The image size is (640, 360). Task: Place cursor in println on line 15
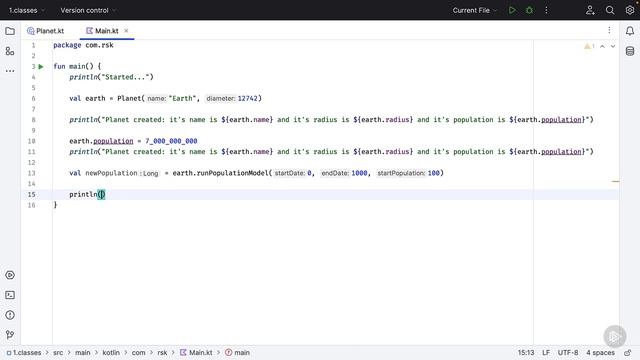[83, 194]
